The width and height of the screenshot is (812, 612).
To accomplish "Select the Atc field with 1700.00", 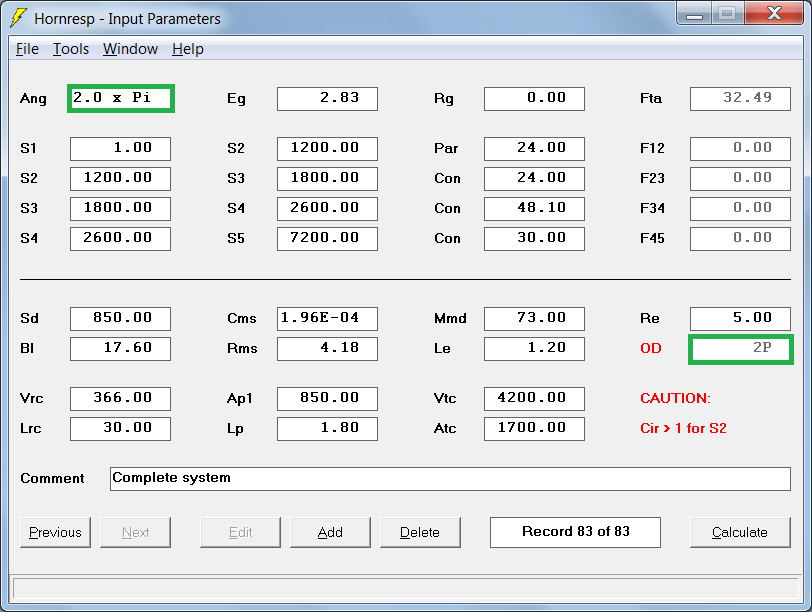I will (534, 429).
